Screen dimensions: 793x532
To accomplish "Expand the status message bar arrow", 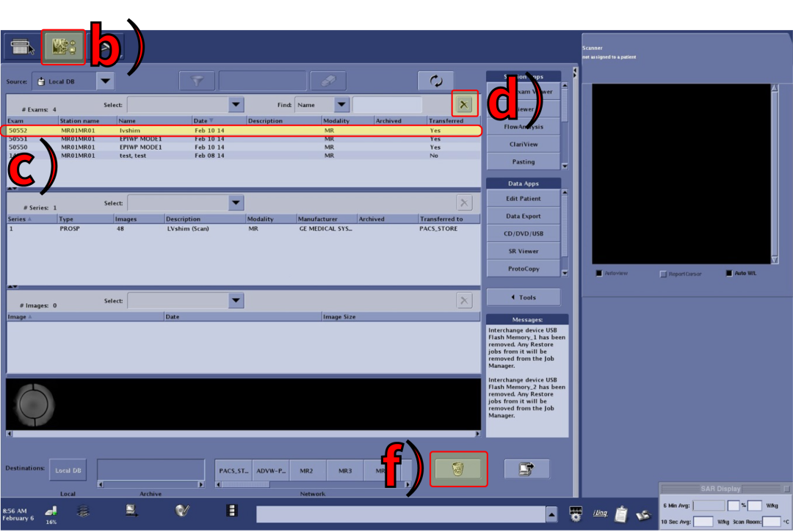I will [x=551, y=514].
